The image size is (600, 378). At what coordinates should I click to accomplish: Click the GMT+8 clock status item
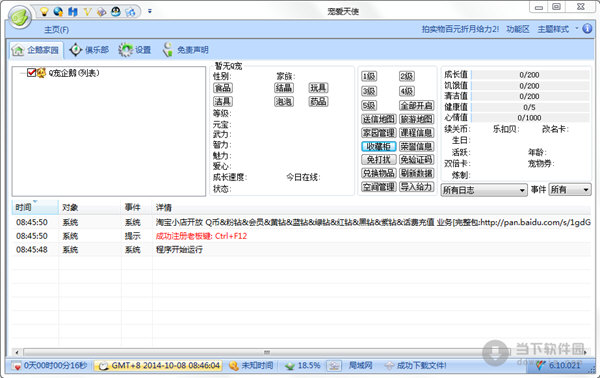pyautogui.click(x=159, y=366)
